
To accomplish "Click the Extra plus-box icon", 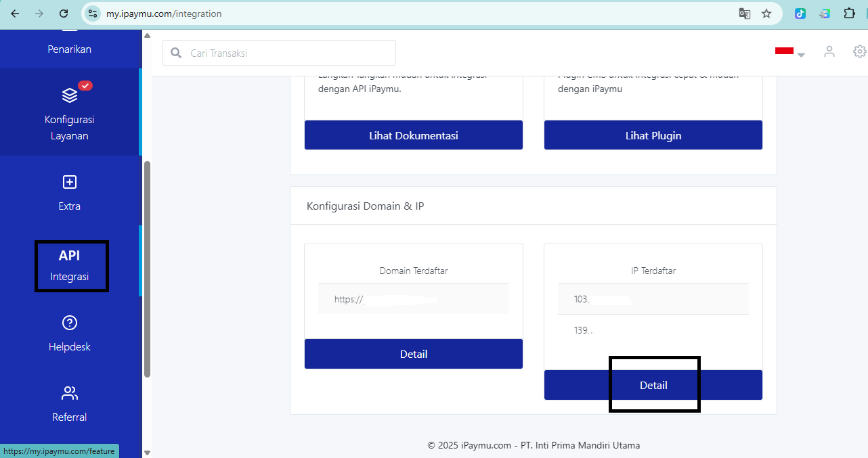I will [69, 182].
